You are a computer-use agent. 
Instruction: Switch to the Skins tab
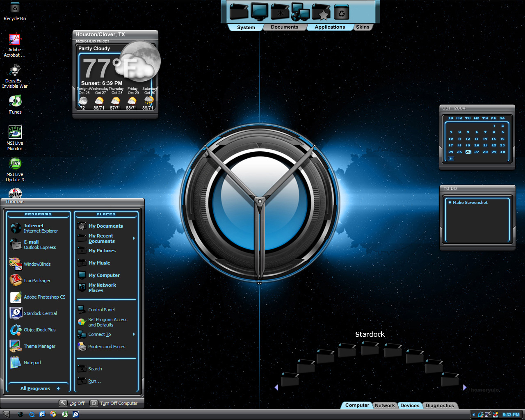pyautogui.click(x=363, y=27)
